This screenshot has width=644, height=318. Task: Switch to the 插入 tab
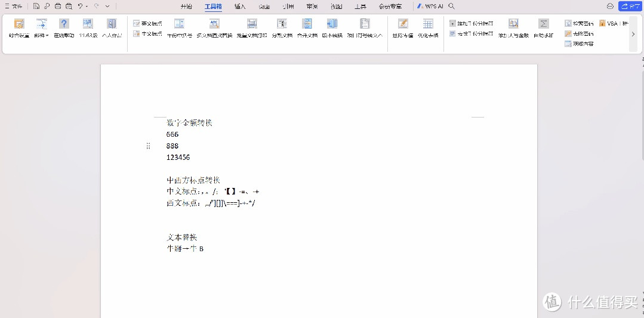(x=240, y=7)
